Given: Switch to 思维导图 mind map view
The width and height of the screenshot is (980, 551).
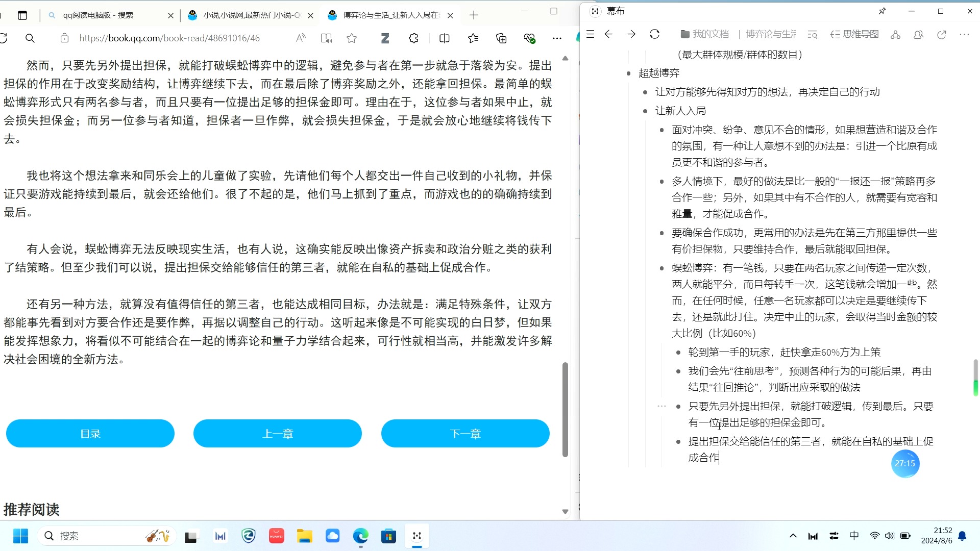Looking at the screenshot, I should pos(855,34).
